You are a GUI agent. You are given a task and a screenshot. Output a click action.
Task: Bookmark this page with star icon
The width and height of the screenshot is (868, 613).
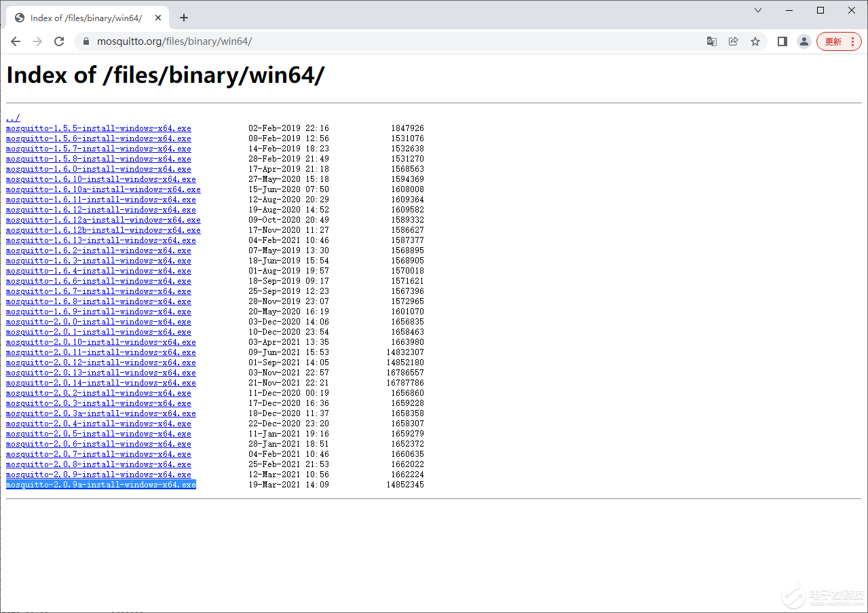tap(755, 41)
